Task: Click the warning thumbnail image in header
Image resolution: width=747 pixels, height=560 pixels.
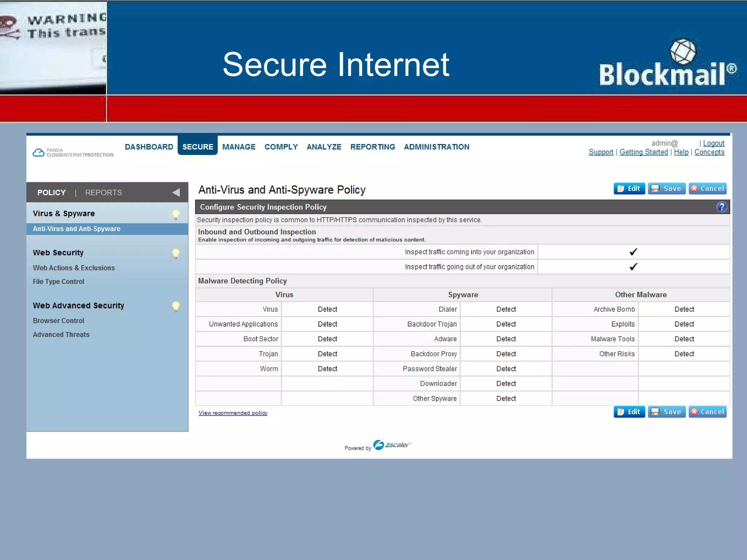Action: click(53, 47)
